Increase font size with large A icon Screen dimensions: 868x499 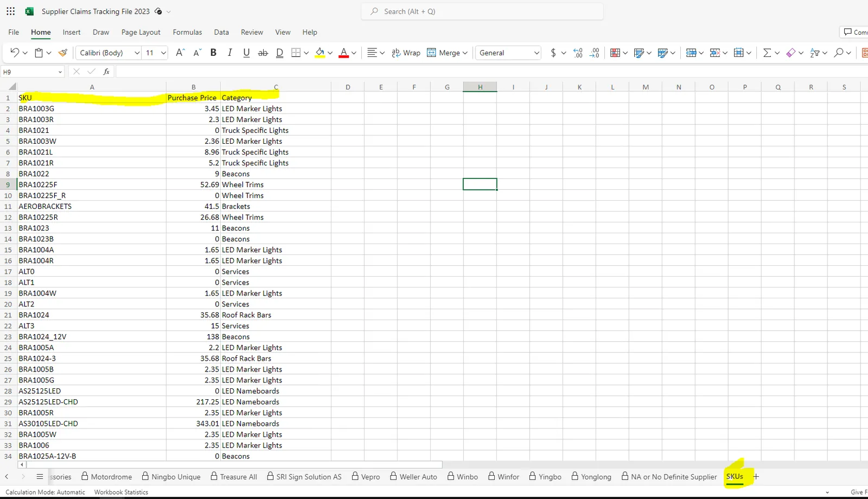pos(181,53)
